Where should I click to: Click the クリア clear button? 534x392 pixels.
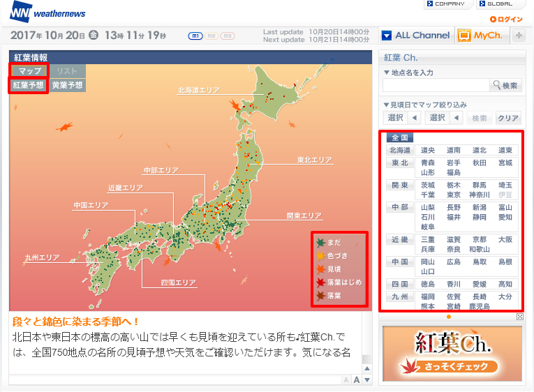tap(507, 118)
